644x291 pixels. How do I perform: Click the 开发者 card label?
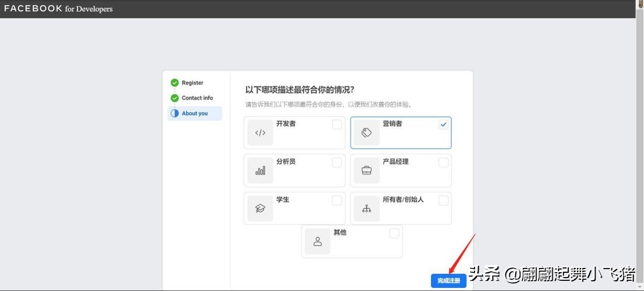coord(286,123)
